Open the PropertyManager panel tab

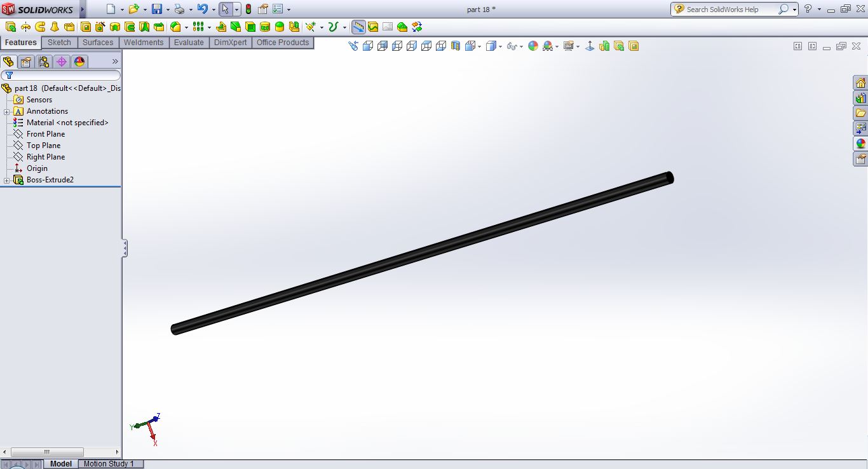[25, 62]
